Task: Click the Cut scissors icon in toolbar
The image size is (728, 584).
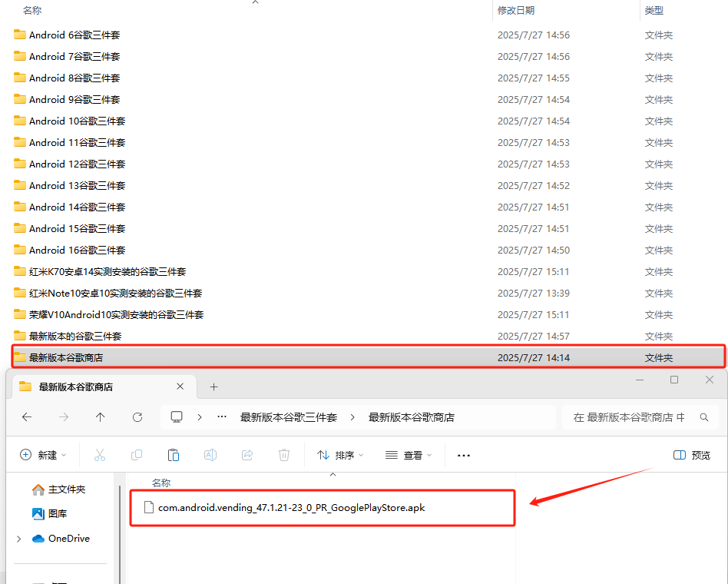Action: coord(100,455)
